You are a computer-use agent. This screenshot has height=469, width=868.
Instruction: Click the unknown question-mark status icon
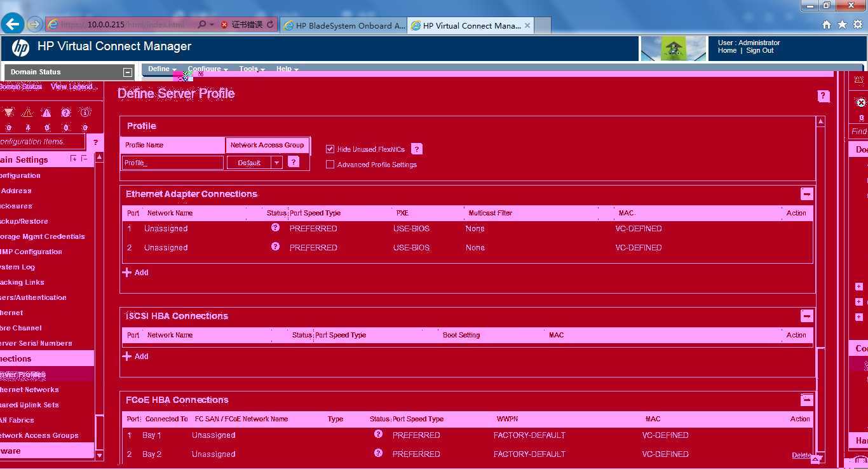pyautogui.click(x=65, y=112)
